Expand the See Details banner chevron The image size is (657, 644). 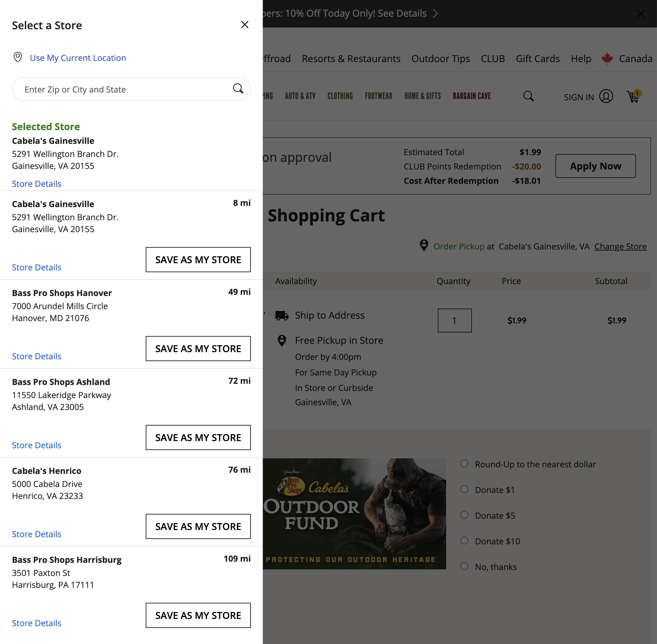[436, 13]
